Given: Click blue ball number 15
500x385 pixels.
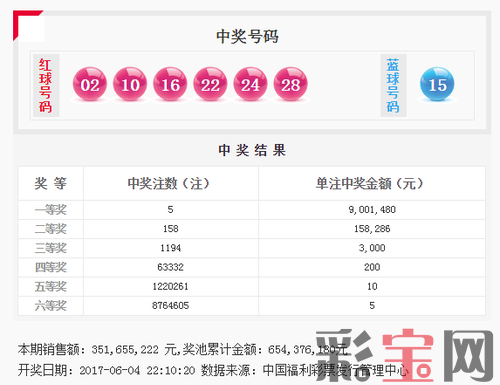Looking at the screenshot, I should click(437, 84).
